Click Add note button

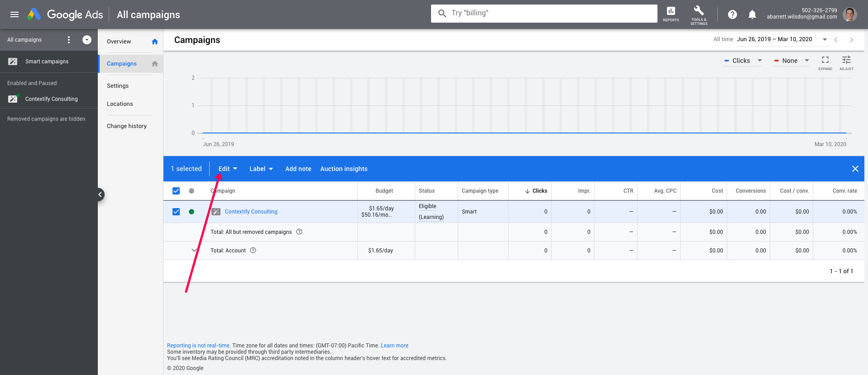tap(298, 169)
